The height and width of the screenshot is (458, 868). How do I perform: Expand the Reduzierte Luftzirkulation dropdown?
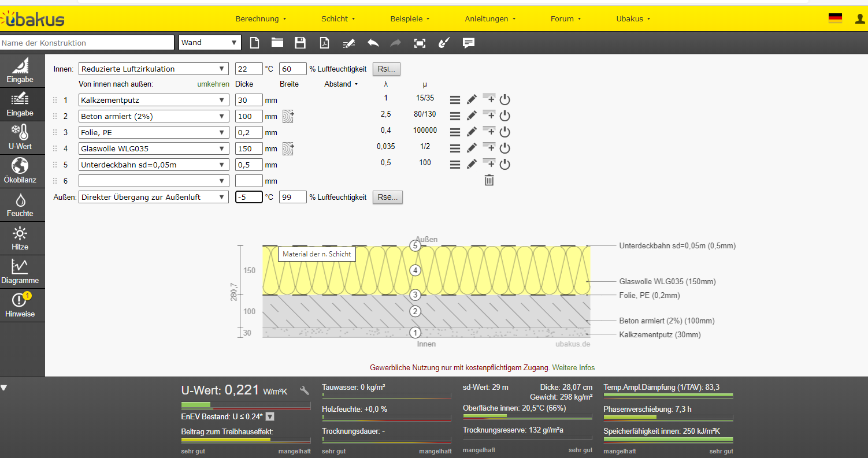[154, 69]
